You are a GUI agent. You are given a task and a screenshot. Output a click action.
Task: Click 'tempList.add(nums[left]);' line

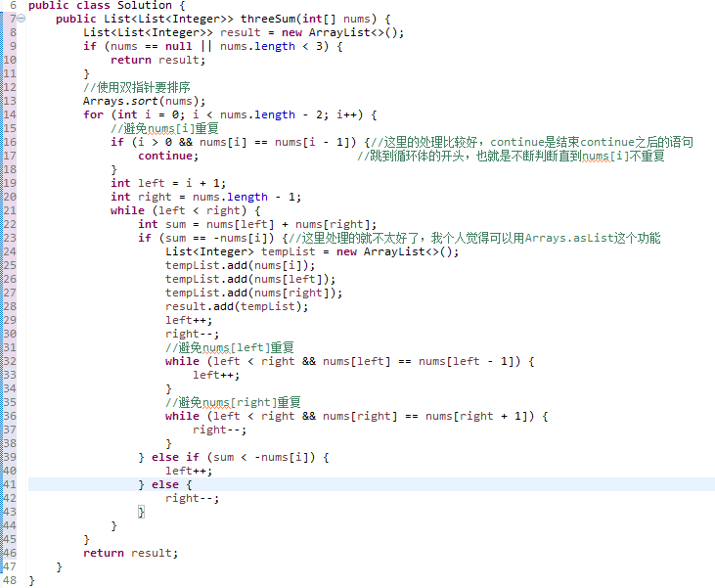[250, 279]
